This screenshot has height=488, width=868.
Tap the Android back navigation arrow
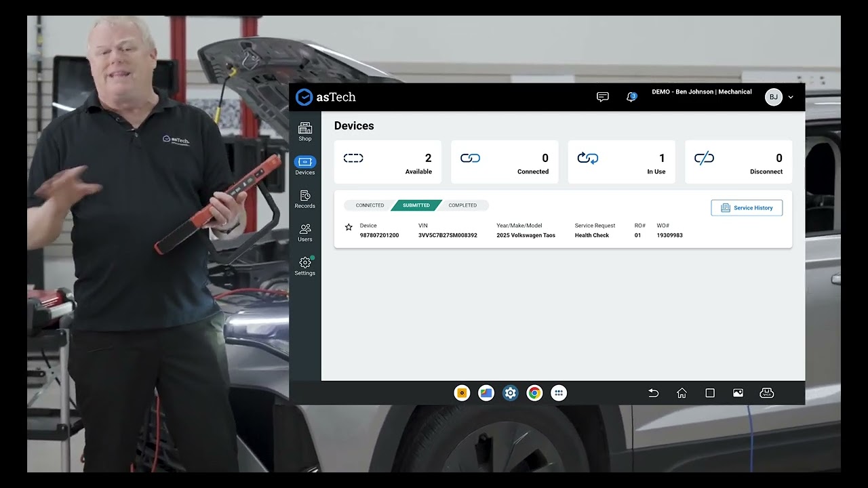654,393
